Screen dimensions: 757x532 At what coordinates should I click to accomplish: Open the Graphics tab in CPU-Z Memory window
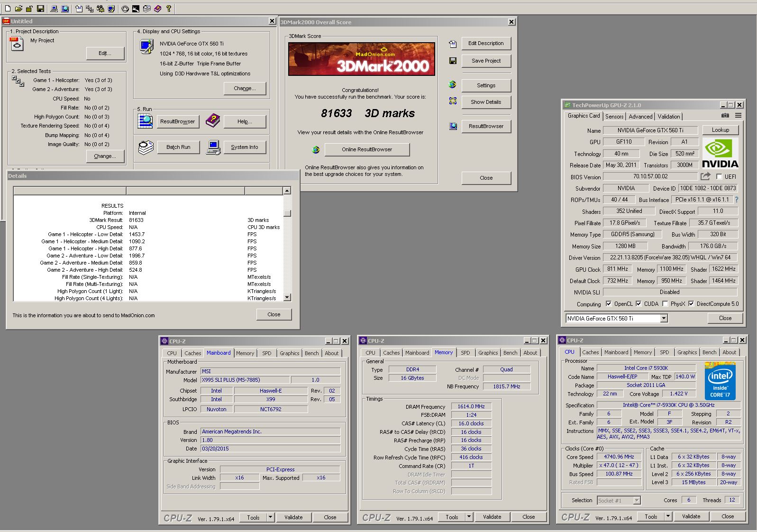pos(488,353)
